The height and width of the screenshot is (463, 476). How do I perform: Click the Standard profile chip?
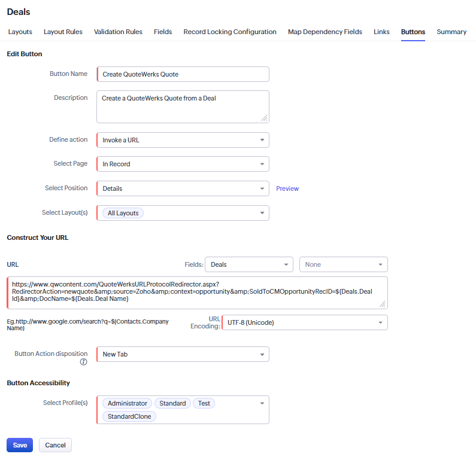[172, 404]
